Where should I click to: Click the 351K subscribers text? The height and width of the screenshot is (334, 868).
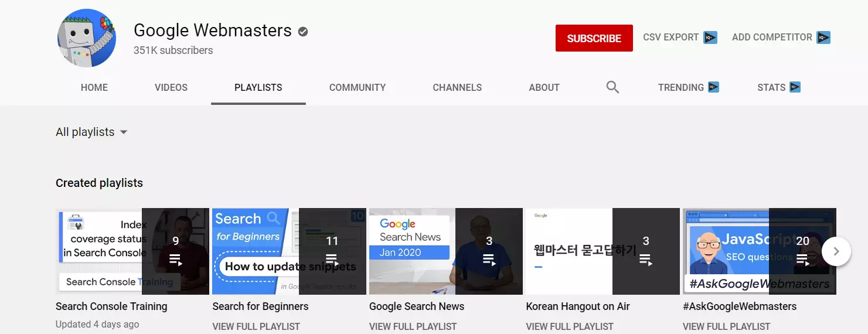[x=173, y=50]
